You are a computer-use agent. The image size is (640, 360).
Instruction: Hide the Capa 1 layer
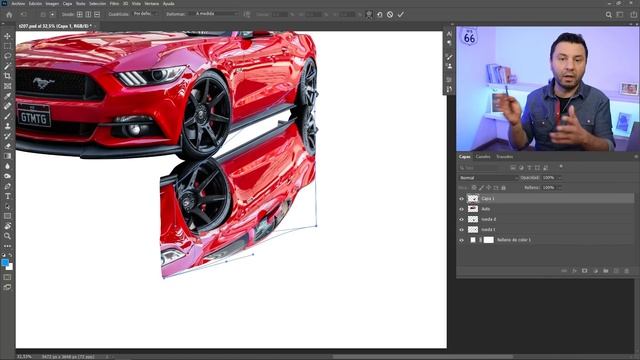tap(462, 199)
